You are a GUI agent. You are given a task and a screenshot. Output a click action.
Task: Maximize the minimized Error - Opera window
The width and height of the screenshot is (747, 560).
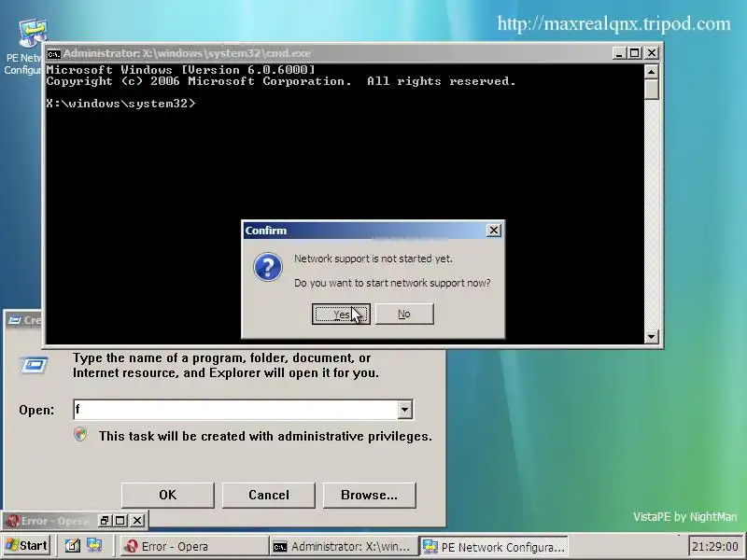(x=120, y=521)
